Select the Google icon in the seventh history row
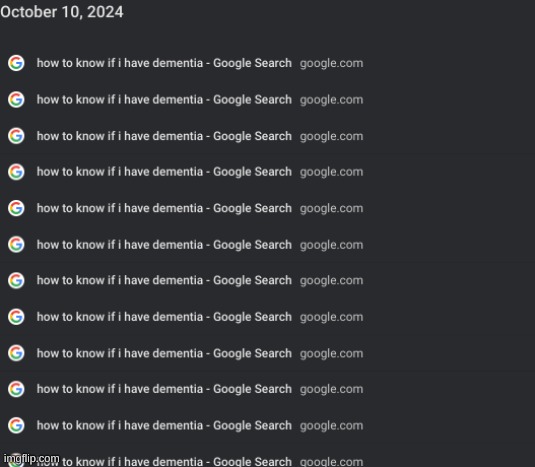 (16, 280)
